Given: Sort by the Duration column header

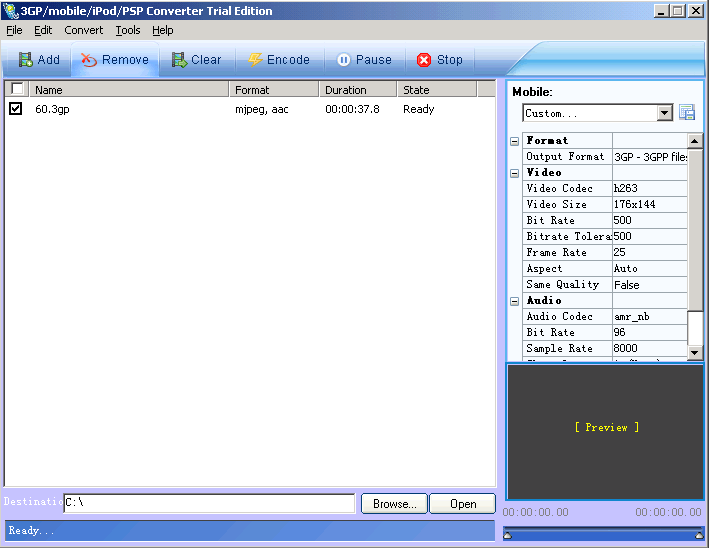Looking at the screenshot, I should [x=358, y=90].
